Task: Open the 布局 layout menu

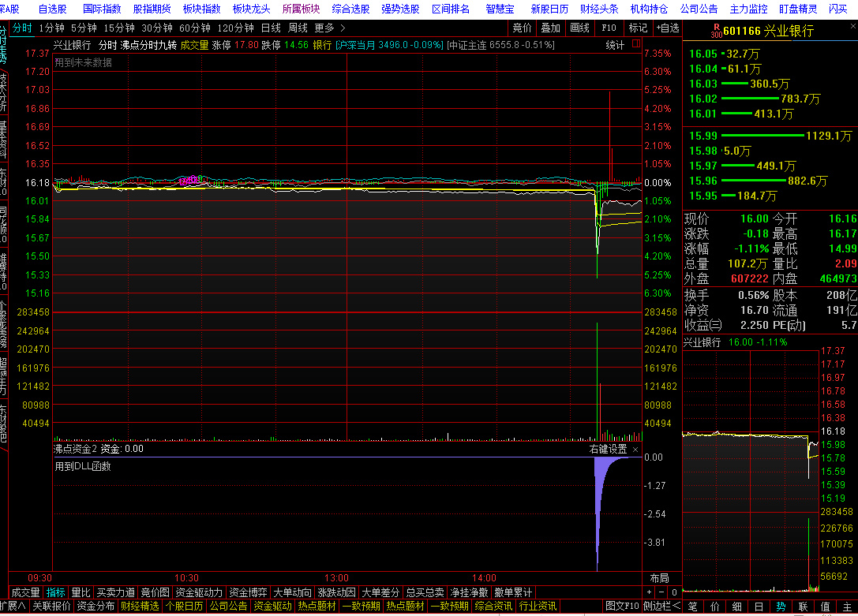Action: (x=659, y=578)
